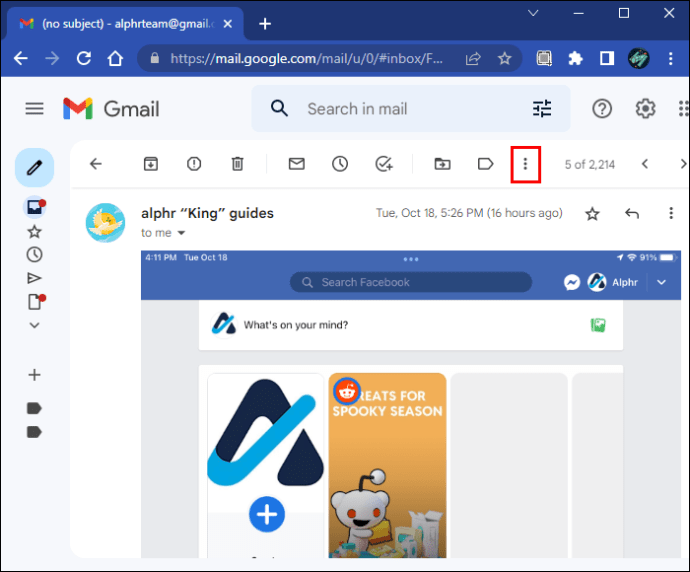The image size is (690, 572).
Task: Snooze the email using the clock icon
Action: [x=340, y=164]
